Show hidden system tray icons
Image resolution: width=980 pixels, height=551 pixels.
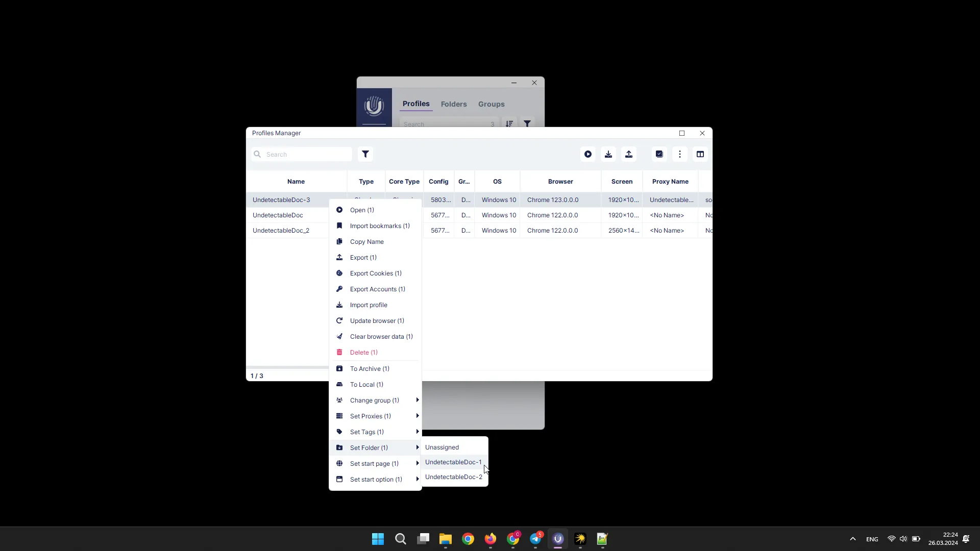point(852,539)
